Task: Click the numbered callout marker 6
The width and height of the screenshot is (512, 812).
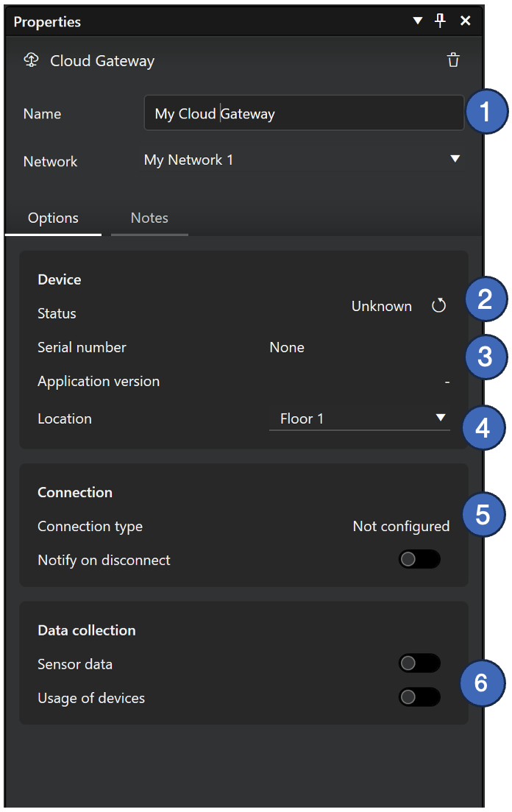Action: pyautogui.click(x=480, y=683)
